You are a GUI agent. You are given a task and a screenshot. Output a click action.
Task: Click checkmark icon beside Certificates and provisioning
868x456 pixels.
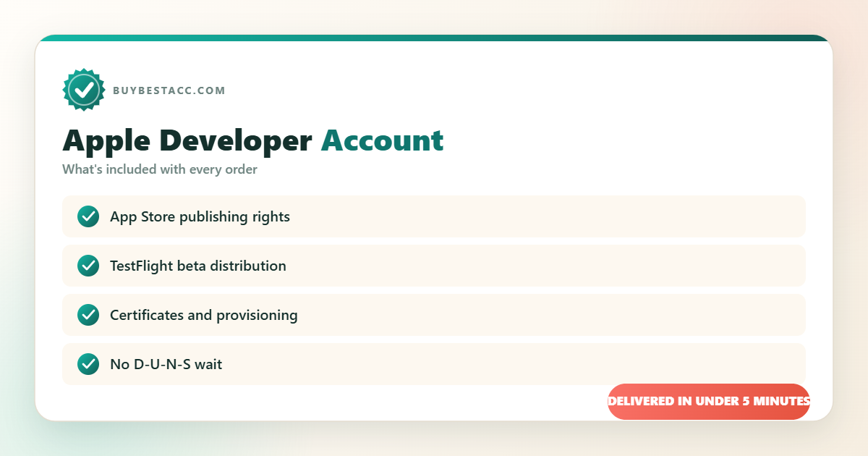88,315
